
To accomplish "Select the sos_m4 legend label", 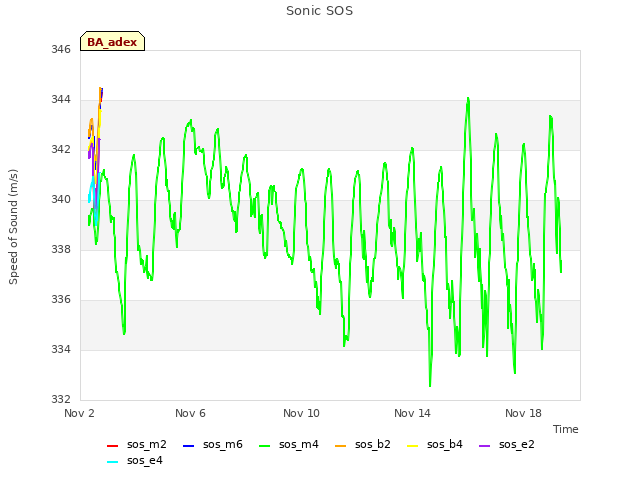I will [x=299, y=444].
